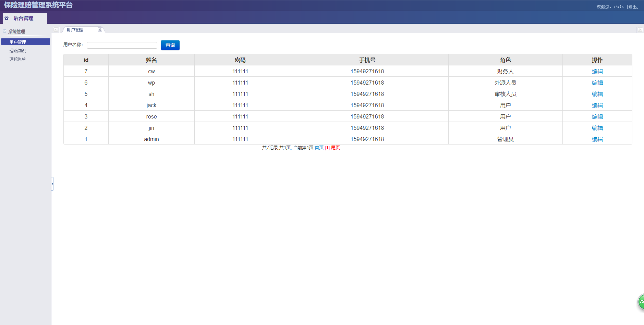Go to 首页 in pagination
The width and height of the screenshot is (644, 325).
tap(319, 148)
